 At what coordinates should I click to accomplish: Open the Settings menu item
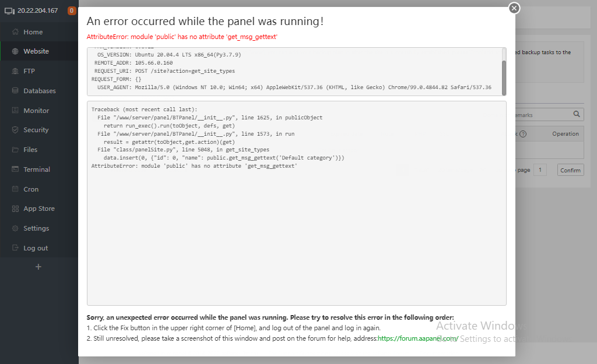36,228
